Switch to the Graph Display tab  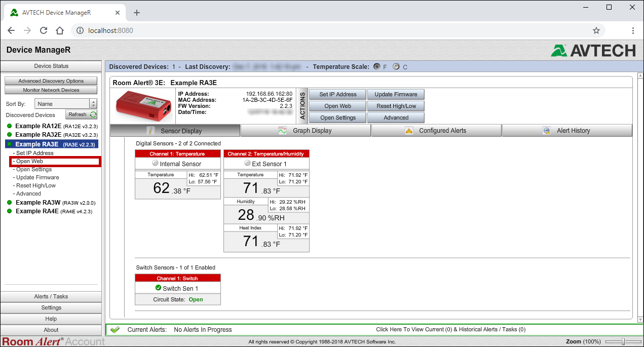(x=306, y=131)
